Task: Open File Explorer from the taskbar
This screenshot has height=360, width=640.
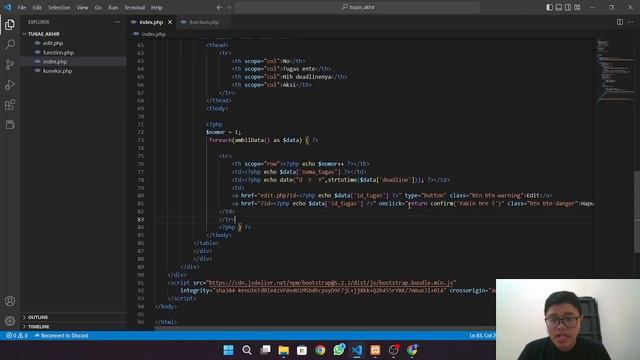Action: 283,350
